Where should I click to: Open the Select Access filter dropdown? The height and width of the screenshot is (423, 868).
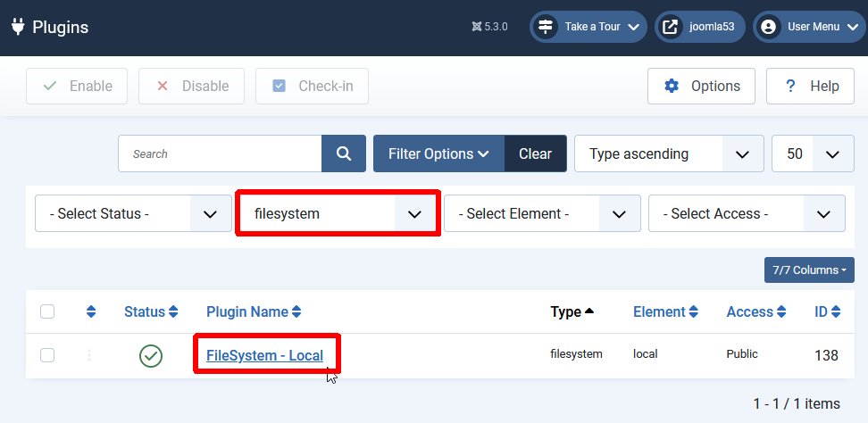pyautogui.click(x=747, y=213)
